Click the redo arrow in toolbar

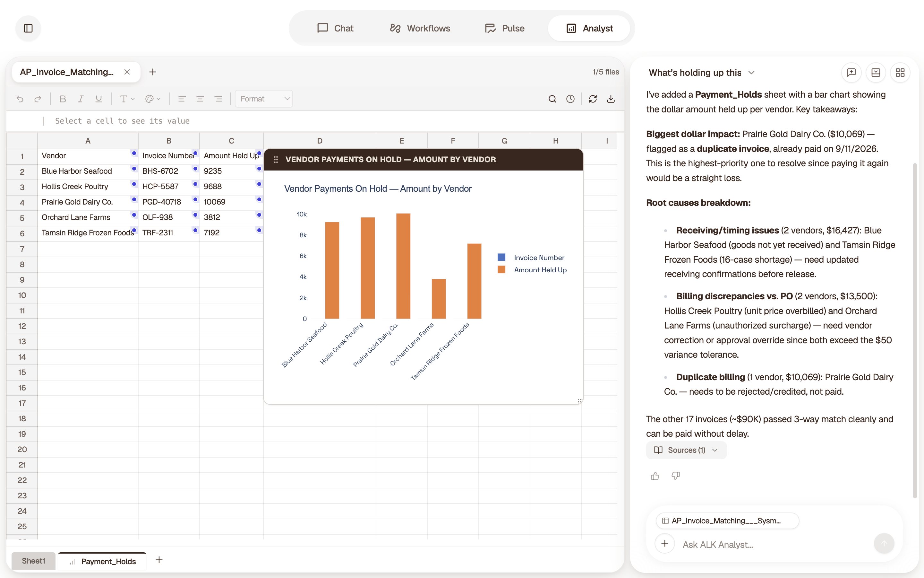tap(38, 99)
